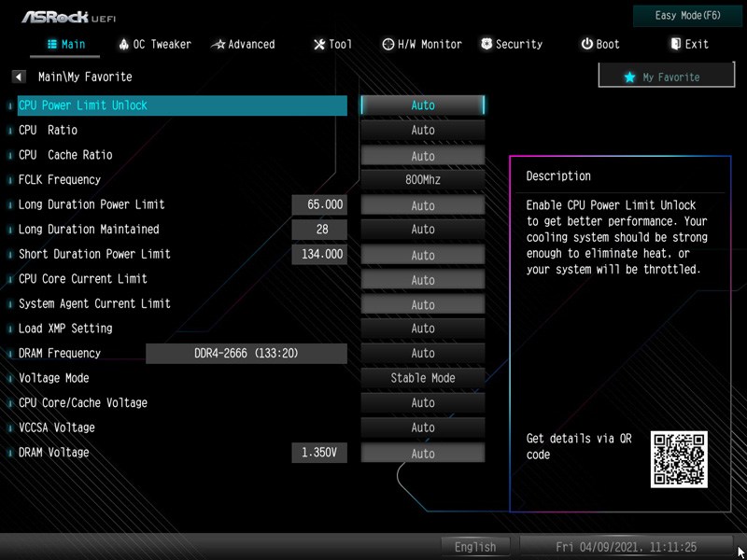This screenshot has height=560, width=747.
Task: Click CPU Core Current Limit Auto field
Action: click(x=423, y=279)
